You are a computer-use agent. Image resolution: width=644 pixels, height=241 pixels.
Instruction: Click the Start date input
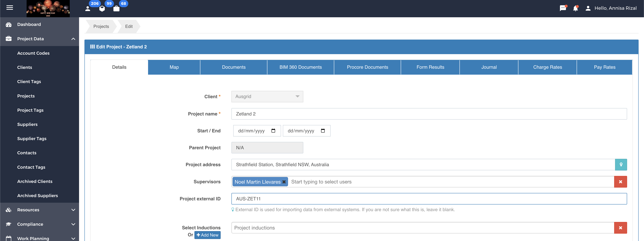click(x=257, y=131)
